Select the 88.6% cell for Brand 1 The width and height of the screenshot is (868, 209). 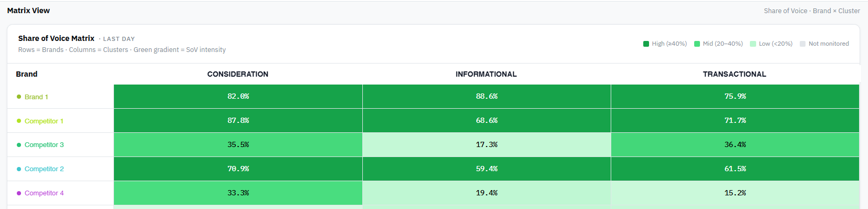[x=487, y=97]
